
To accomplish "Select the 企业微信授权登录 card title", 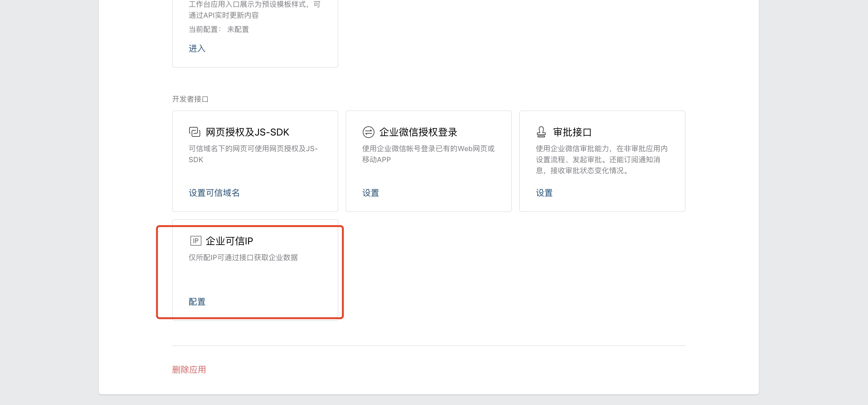I will [x=418, y=132].
